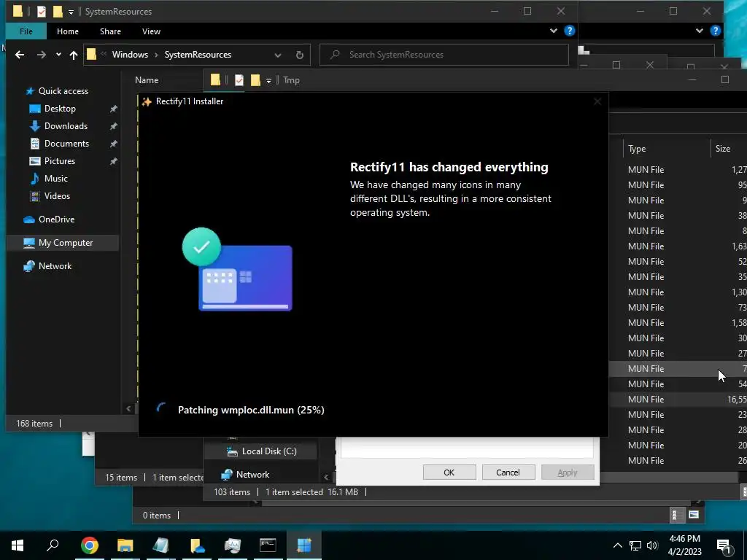Open Tmp window quick access toolbar dropdown

tap(268, 80)
